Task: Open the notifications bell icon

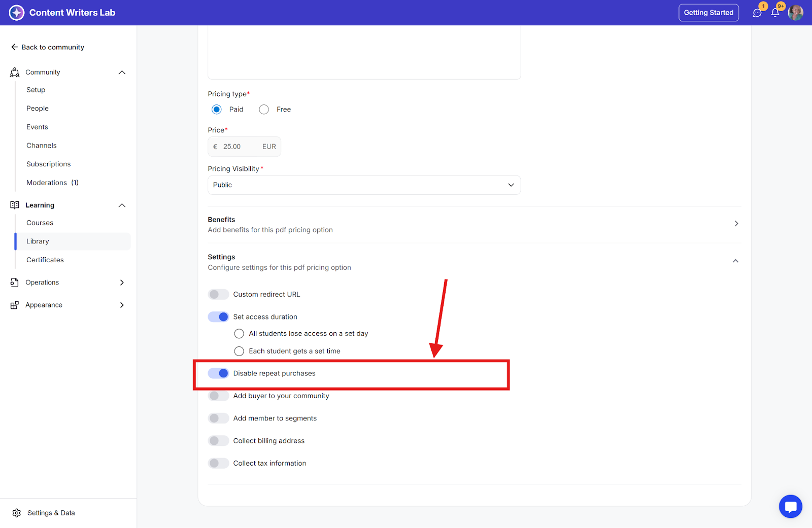Action: [775, 13]
